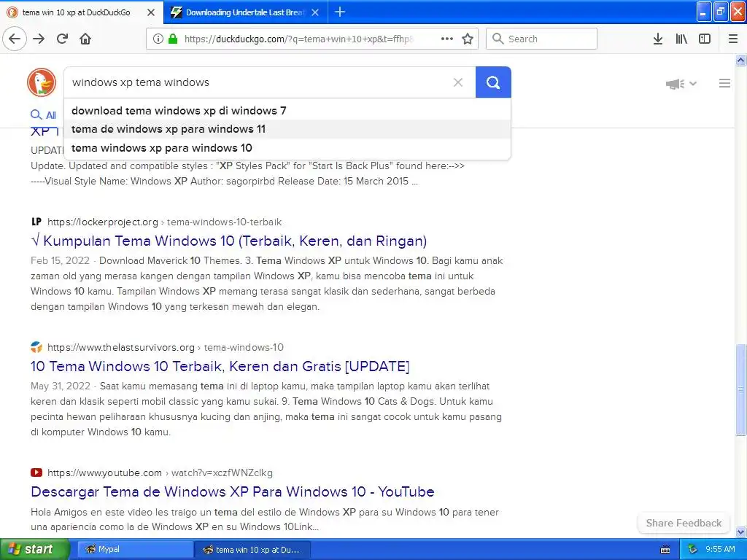Clear the DuckDuckGo search box text
Image resolution: width=747 pixels, height=560 pixels.
click(458, 82)
